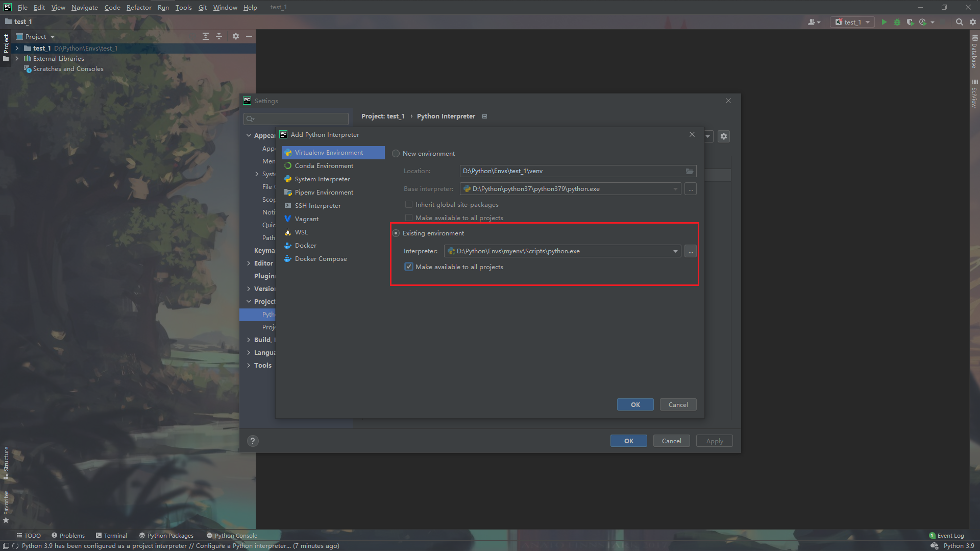
Task: Cancel the Add Python Interpreter dialog
Action: (x=678, y=405)
